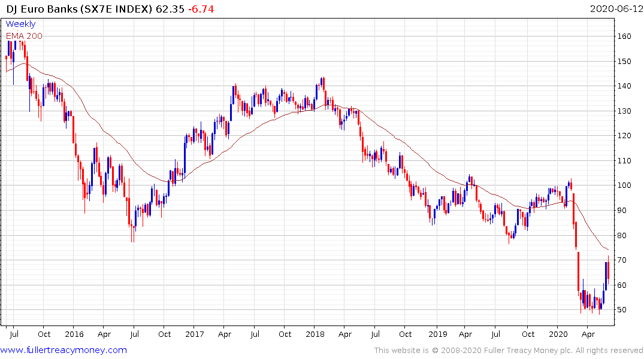
Task: Click the last price value 62.35
Action: (x=170, y=8)
